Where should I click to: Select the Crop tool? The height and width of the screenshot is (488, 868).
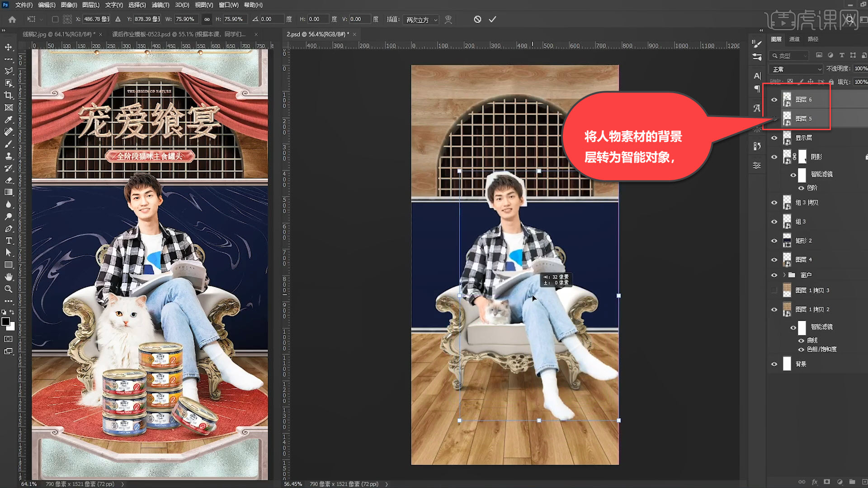click(9, 95)
